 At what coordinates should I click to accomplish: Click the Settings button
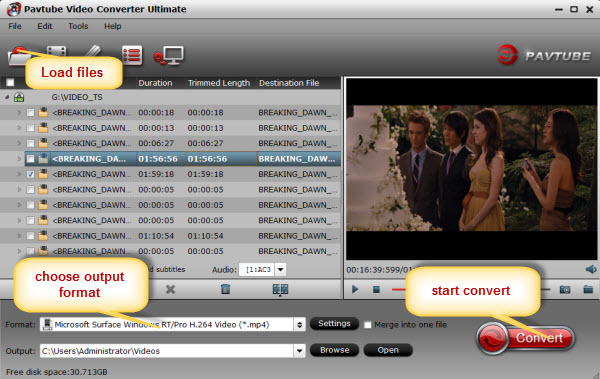(334, 323)
